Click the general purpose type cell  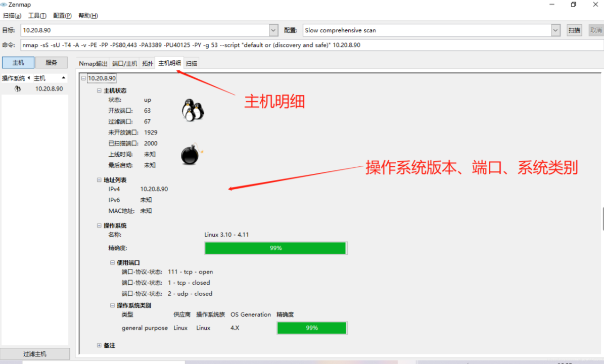pos(145,328)
